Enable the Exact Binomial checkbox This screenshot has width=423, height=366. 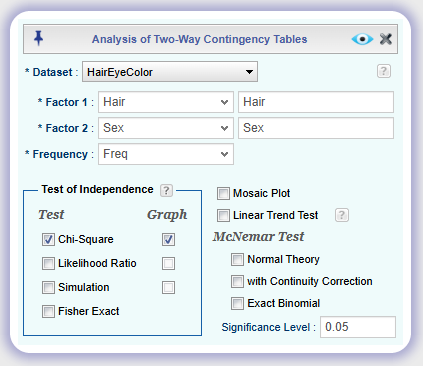click(x=237, y=303)
